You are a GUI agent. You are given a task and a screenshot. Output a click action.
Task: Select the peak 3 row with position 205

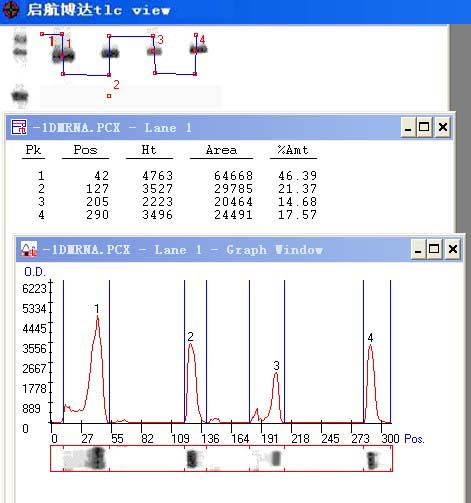(x=170, y=202)
